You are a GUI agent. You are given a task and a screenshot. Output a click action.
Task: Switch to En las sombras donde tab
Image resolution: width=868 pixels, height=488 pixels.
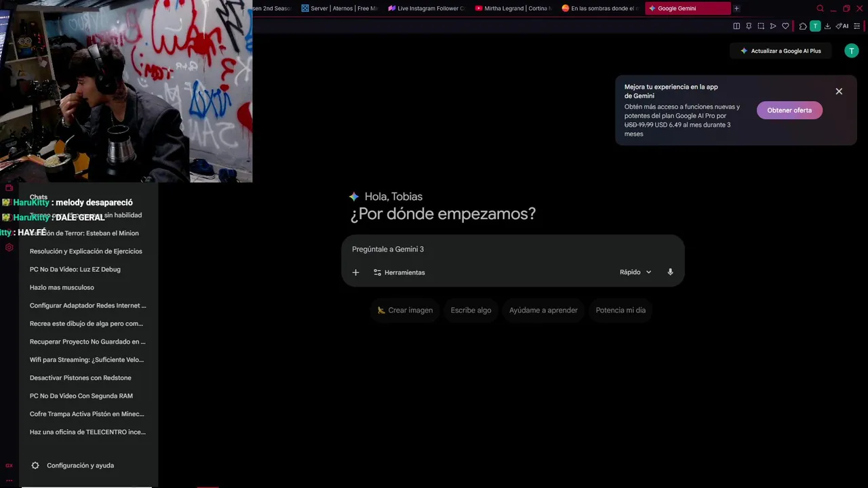[599, 8]
